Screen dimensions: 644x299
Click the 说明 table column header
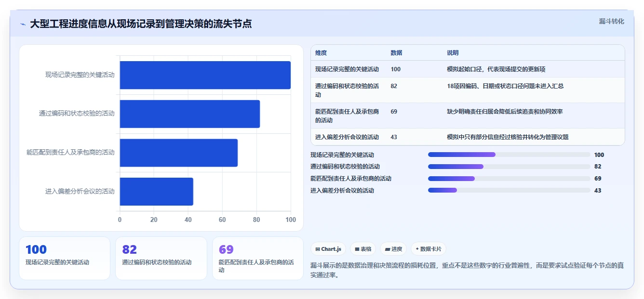pos(453,53)
